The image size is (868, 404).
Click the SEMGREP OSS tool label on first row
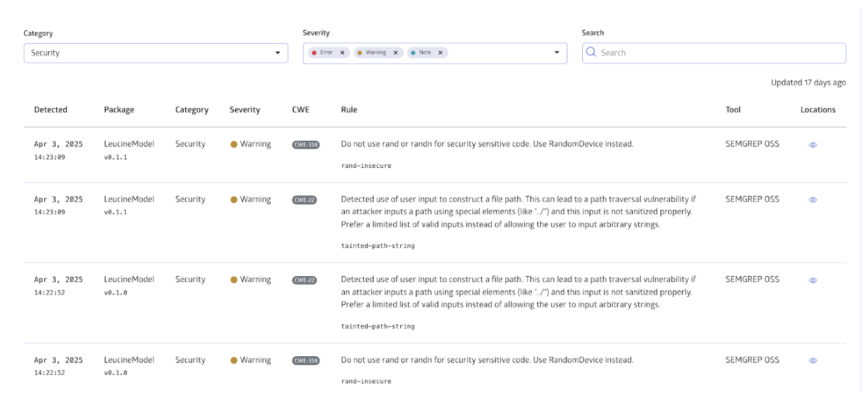point(751,144)
